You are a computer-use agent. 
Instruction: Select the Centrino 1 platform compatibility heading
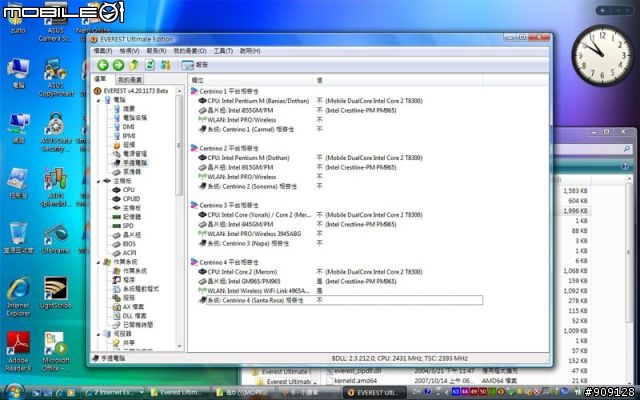point(229,91)
